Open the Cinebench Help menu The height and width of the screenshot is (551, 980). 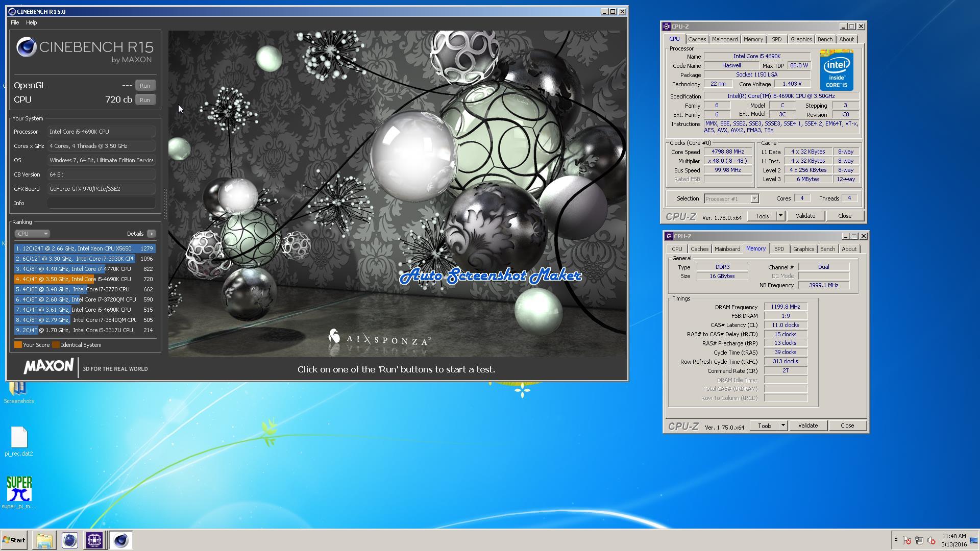click(31, 22)
